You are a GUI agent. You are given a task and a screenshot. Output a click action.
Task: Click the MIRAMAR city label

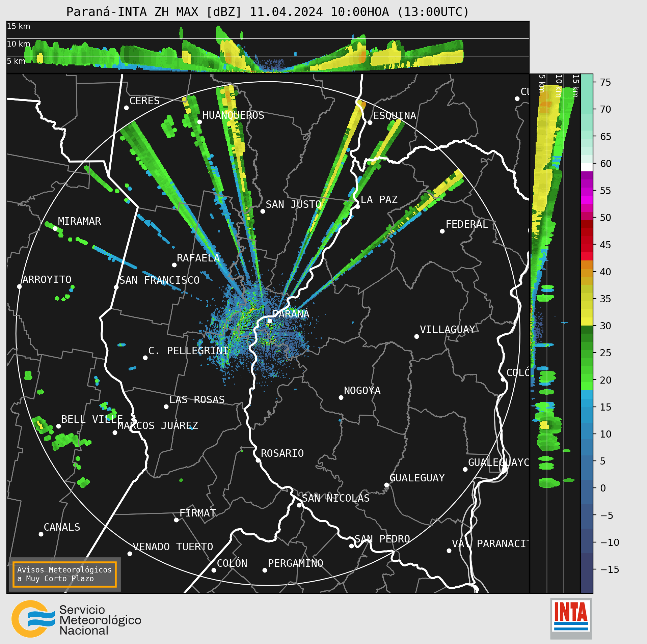point(79,221)
